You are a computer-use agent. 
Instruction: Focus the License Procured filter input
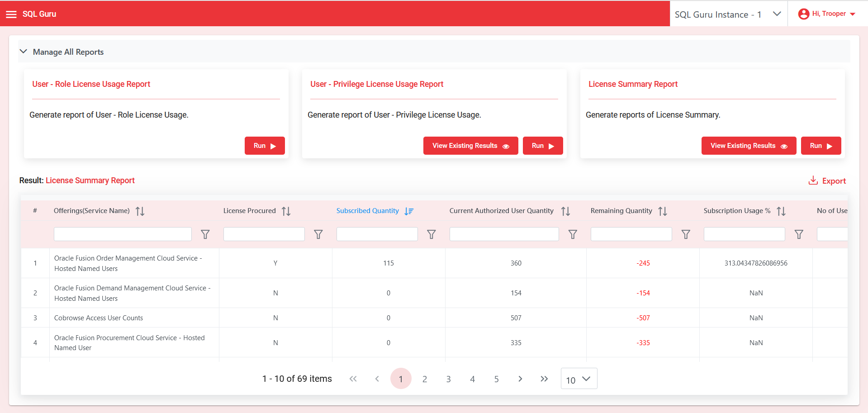(264, 234)
